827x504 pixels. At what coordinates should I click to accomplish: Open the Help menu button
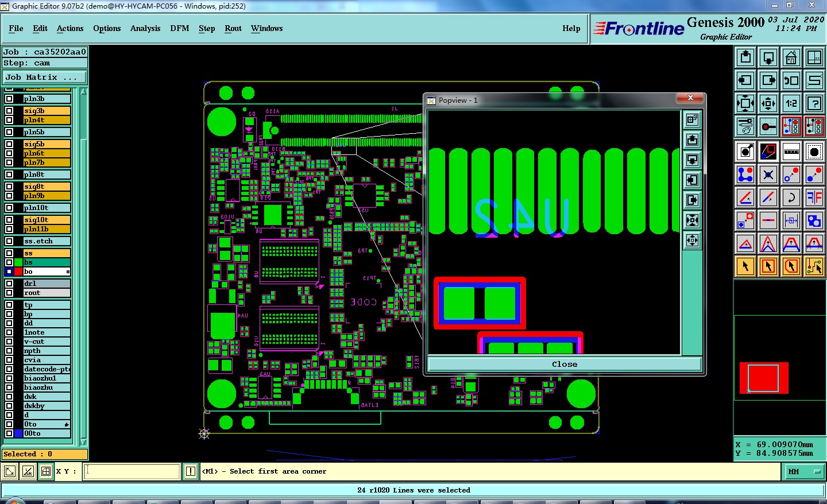tap(571, 28)
